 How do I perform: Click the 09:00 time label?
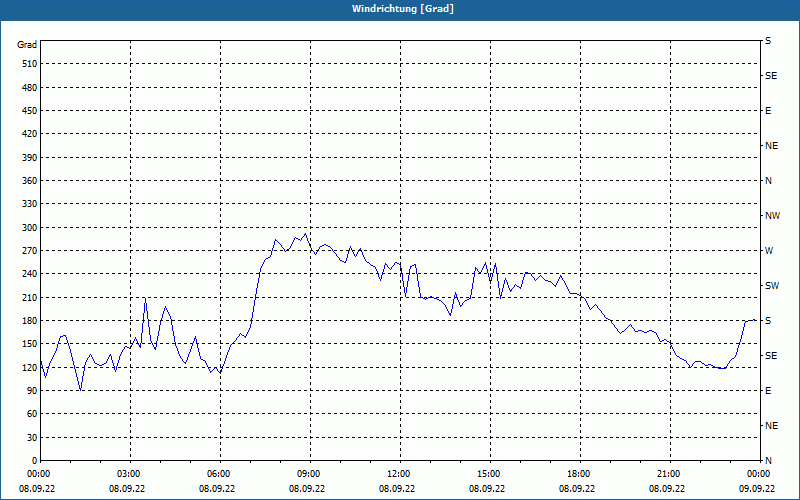tap(310, 474)
